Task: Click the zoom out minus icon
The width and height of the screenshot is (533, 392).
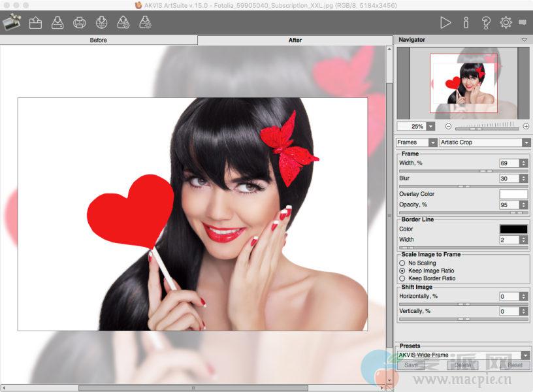Action: tap(449, 126)
